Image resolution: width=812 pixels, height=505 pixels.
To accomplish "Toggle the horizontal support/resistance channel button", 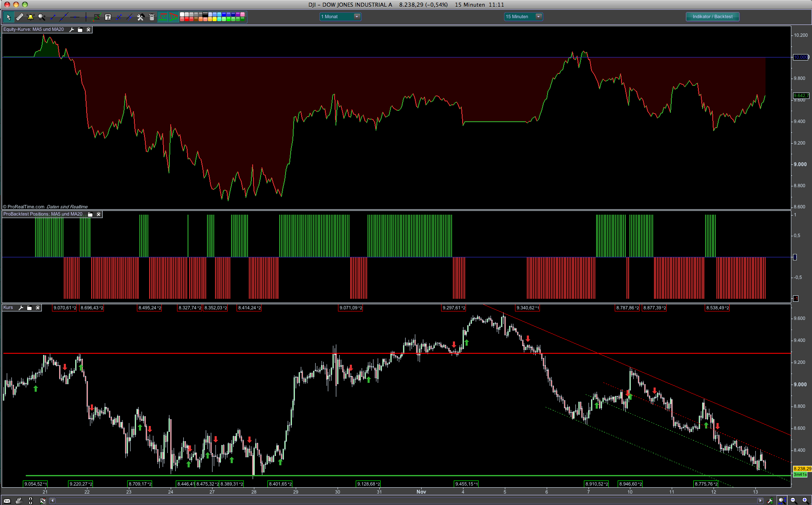I will [x=163, y=17].
